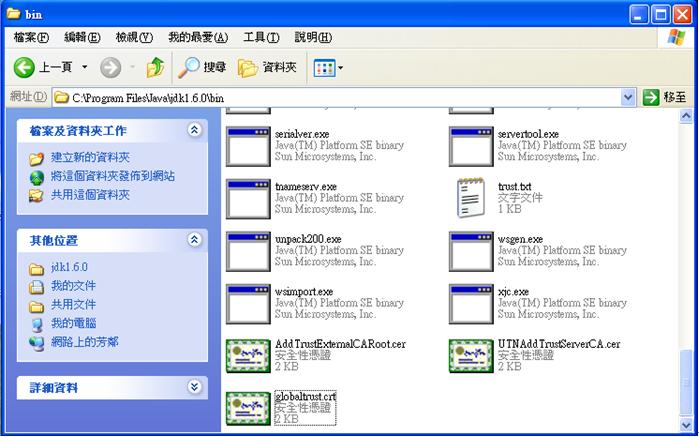Click the wsimport.exe file name
The height and width of the screenshot is (437, 699).
(304, 292)
